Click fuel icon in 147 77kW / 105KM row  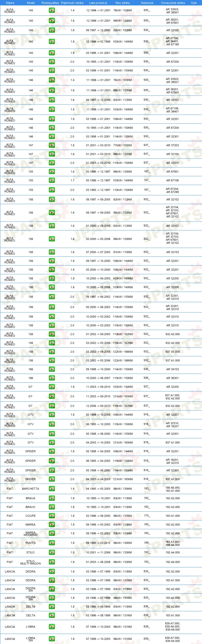(52, 146)
